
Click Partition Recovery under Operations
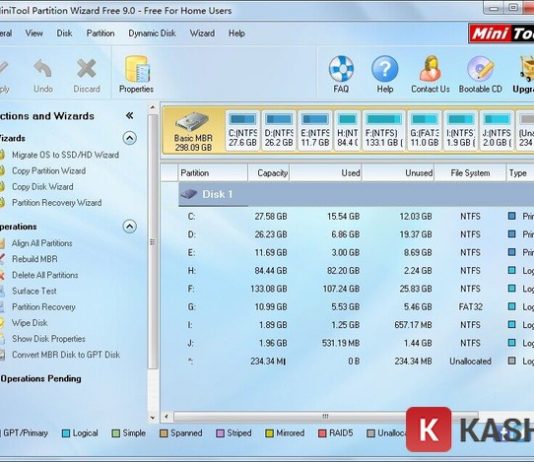[x=44, y=307]
